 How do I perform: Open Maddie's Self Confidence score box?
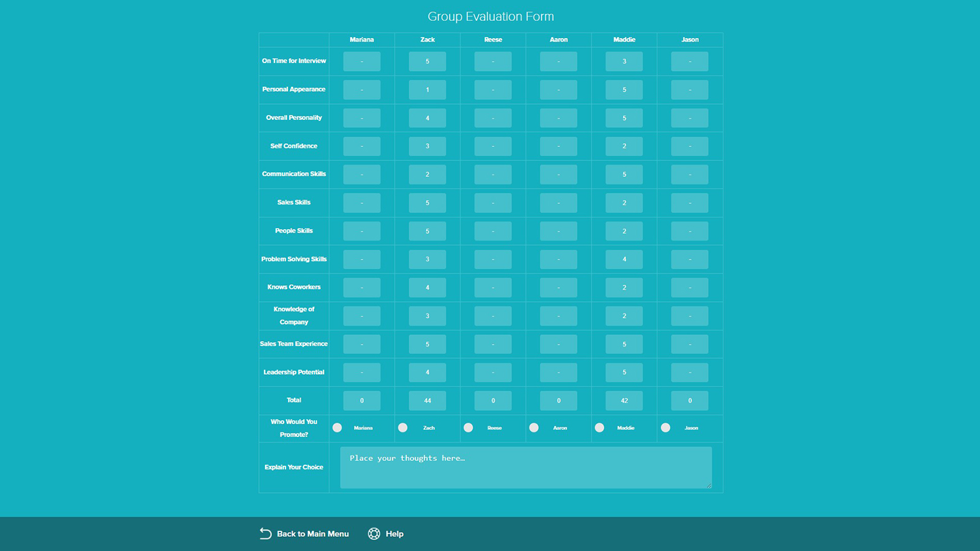click(624, 146)
